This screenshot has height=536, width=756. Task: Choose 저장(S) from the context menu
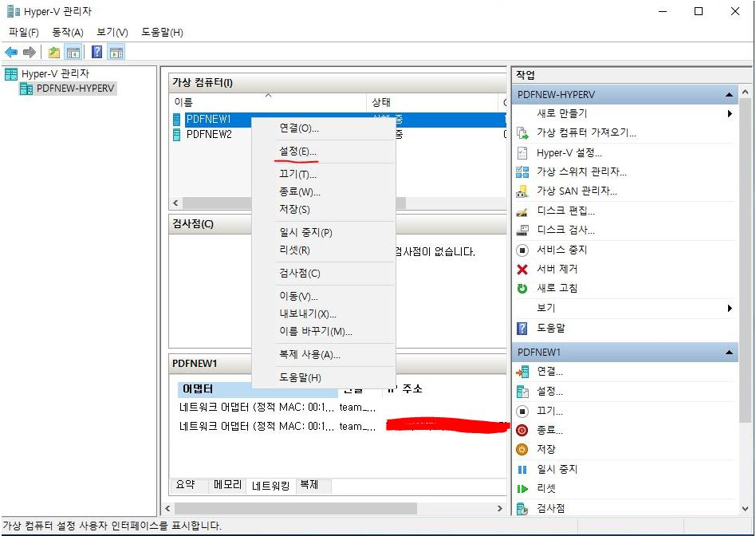pos(324,210)
